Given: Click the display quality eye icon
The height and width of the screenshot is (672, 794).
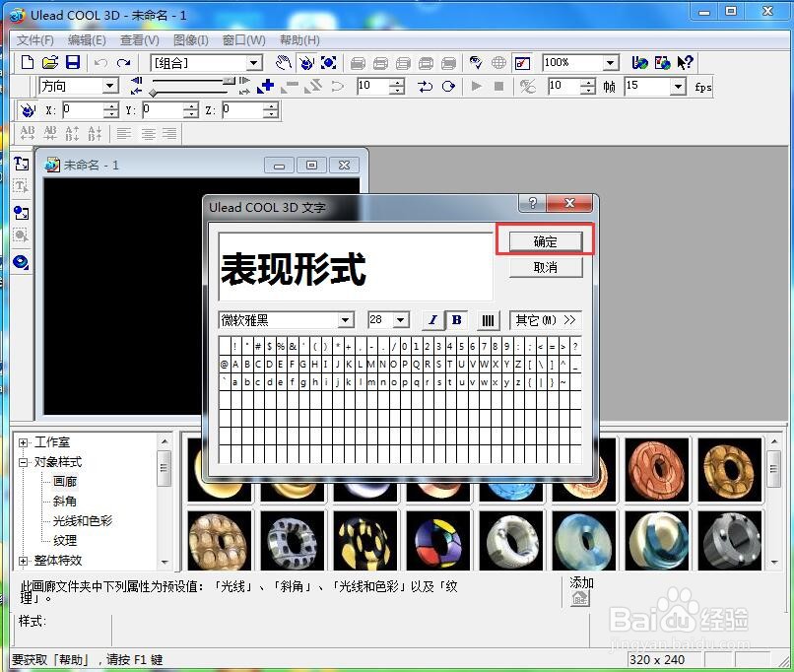Looking at the screenshot, I should pyautogui.click(x=475, y=63).
